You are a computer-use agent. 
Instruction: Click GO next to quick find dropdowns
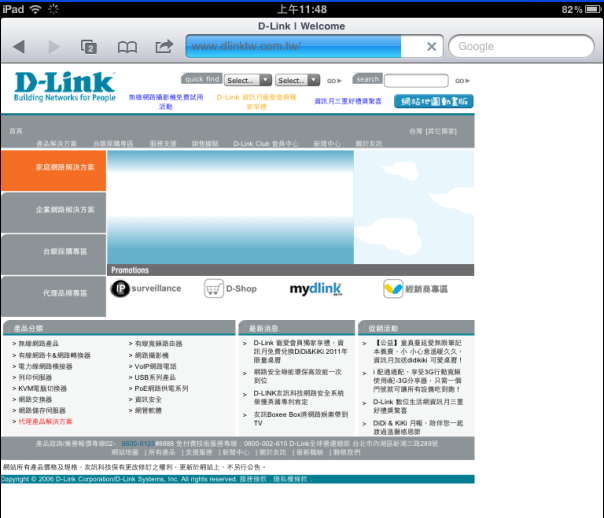coord(334,80)
